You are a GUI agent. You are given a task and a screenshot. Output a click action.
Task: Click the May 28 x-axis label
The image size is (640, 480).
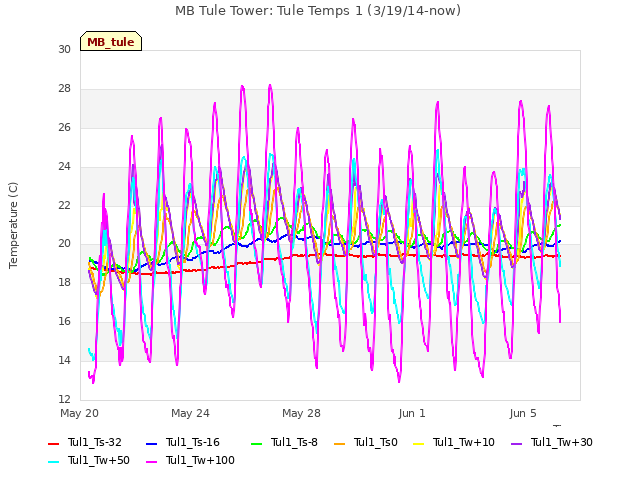pyautogui.click(x=302, y=413)
